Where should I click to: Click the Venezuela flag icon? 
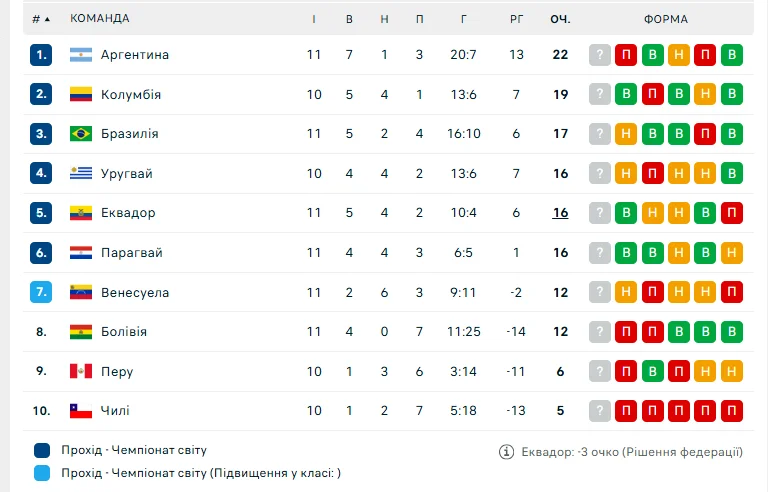click(x=81, y=293)
